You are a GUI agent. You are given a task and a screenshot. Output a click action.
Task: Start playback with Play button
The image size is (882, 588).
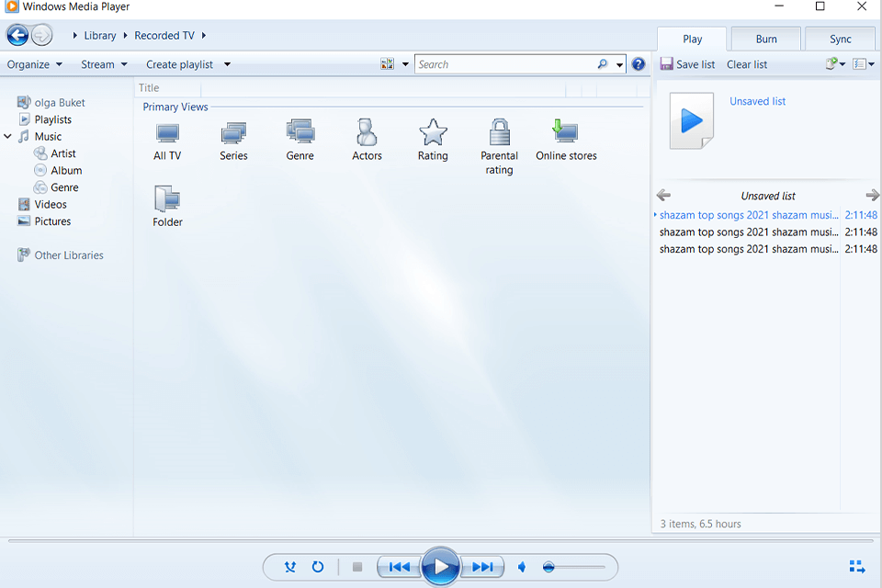pos(440,567)
